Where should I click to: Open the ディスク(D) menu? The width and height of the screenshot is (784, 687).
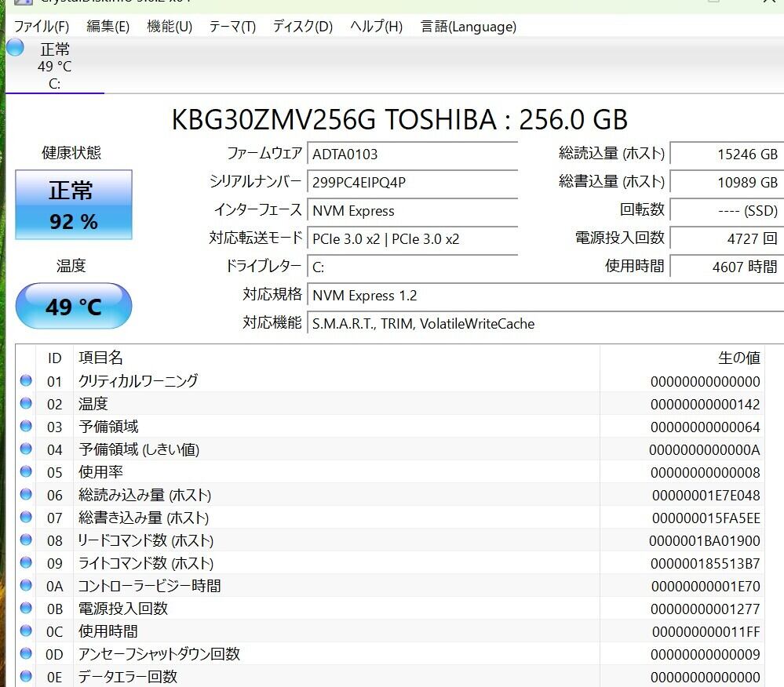(302, 26)
